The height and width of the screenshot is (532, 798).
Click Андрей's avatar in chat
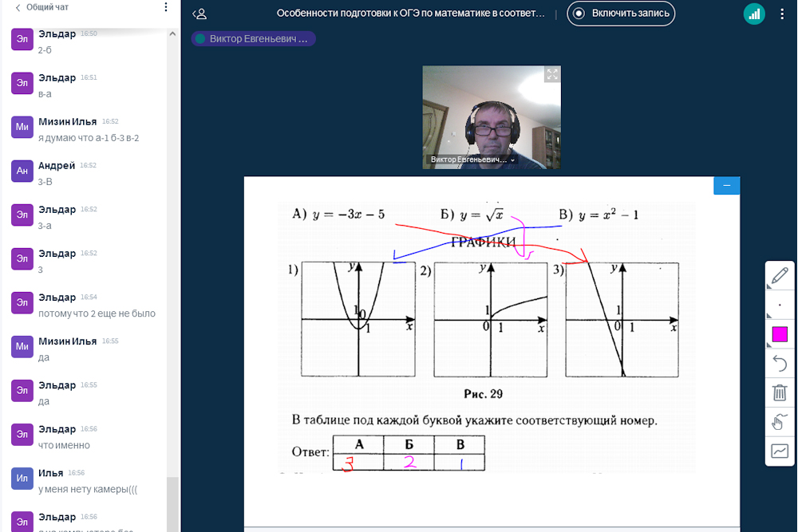(x=22, y=171)
